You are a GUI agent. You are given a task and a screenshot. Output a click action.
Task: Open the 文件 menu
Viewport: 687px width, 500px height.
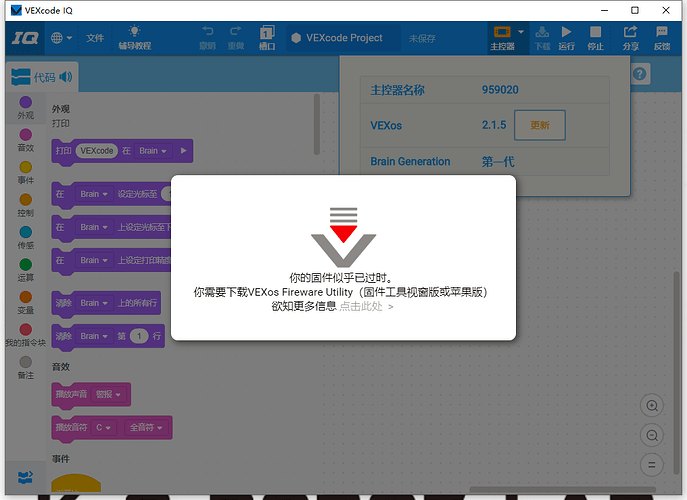pos(95,38)
